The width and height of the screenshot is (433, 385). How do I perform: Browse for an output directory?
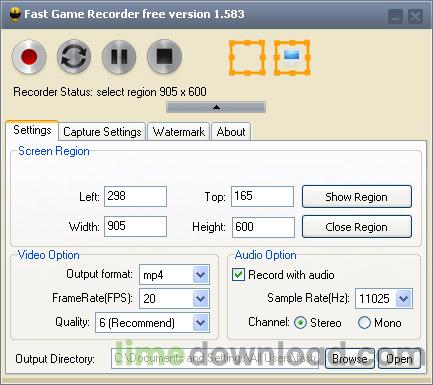click(x=350, y=359)
